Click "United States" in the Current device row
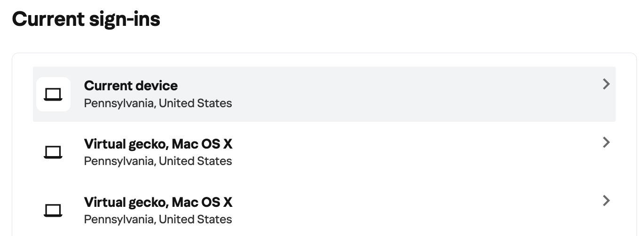Viewport: 644px width, 236px height. [x=195, y=103]
